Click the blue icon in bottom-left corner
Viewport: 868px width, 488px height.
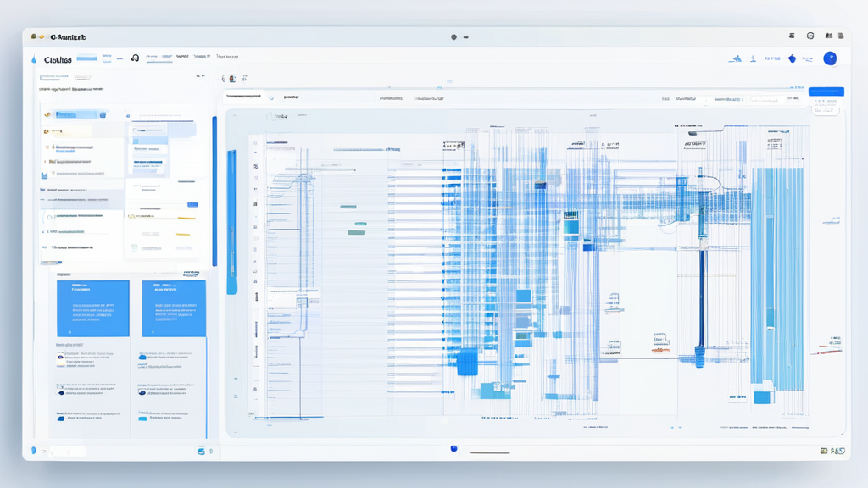(x=34, y=451)
